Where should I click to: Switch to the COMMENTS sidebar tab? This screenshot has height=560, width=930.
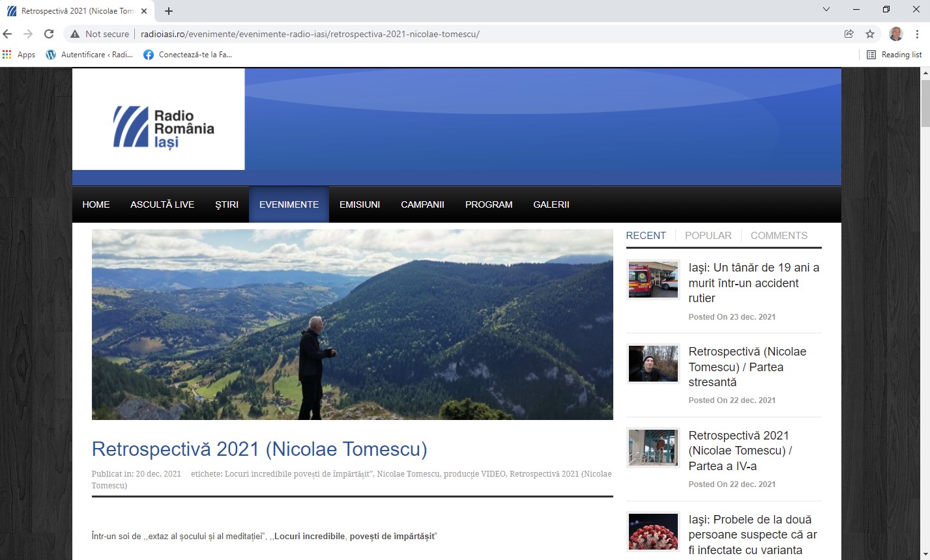(x=778, y=236)
